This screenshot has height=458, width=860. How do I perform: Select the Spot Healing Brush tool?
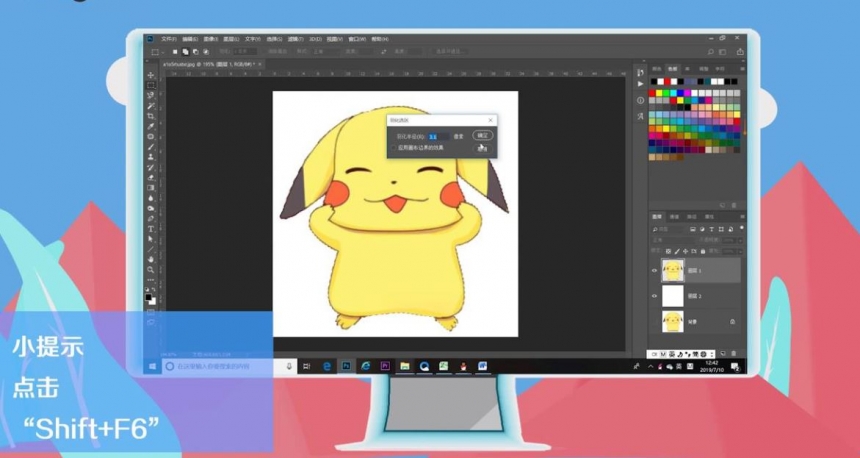pos(151,137)
